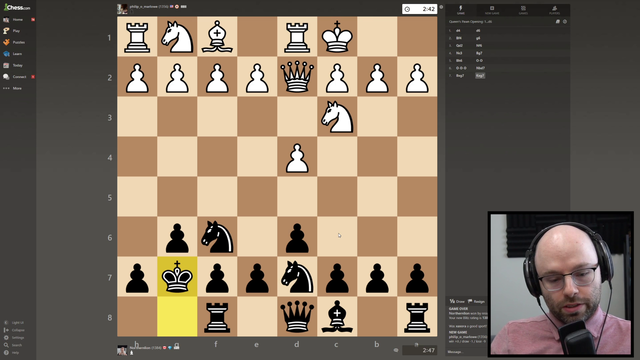
Task: Click the white pawn on e2 square
Action: [257, 77]
